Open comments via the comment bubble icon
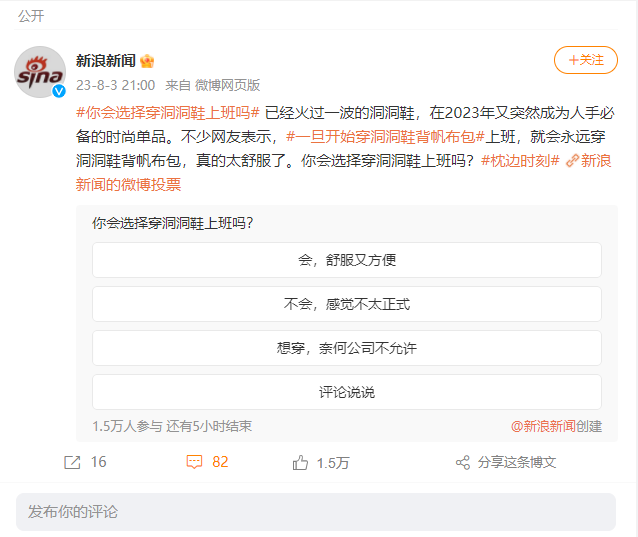638x537 pixels. point(195,462)
